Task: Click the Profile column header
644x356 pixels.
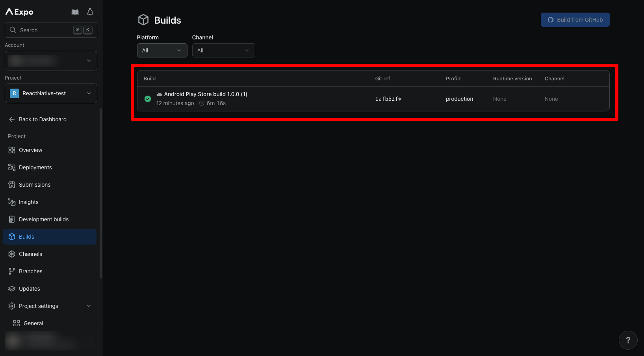Action: (453, 78)
